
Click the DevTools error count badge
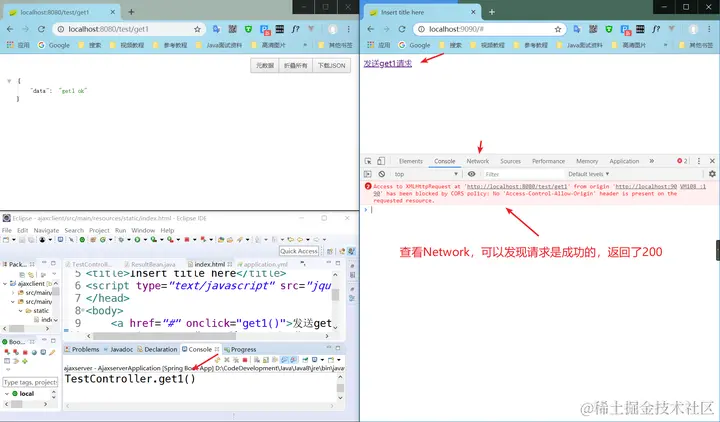click(x=682, y=161)
